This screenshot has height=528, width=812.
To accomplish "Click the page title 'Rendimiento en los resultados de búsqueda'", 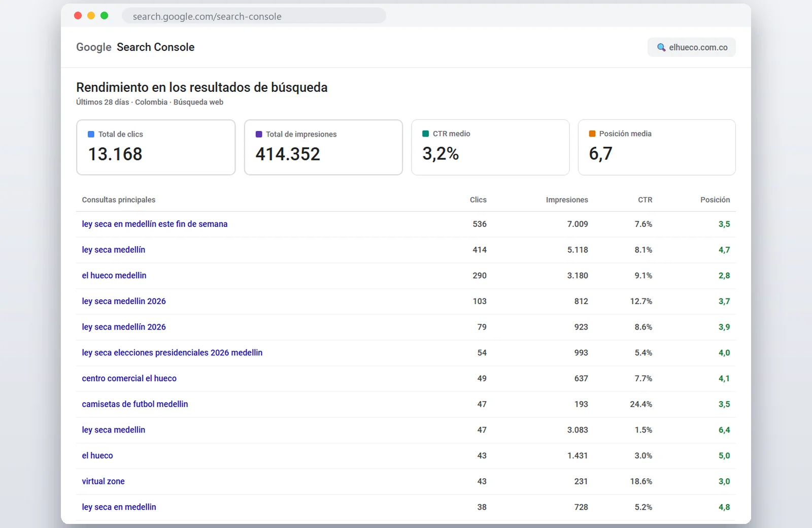I will click(x=202, y=87).
